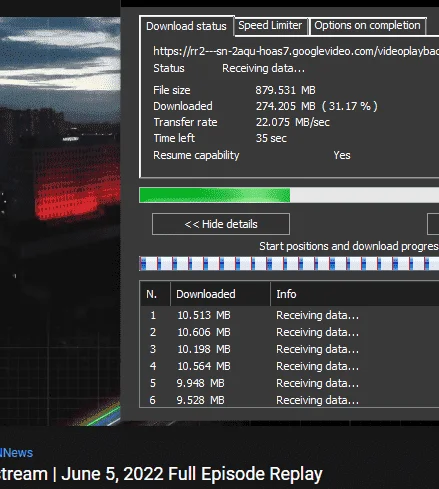The height and width of the screenshot is (489, 439).
Task: Click the File size value 879.531 MB
Action: click(285, 90)
